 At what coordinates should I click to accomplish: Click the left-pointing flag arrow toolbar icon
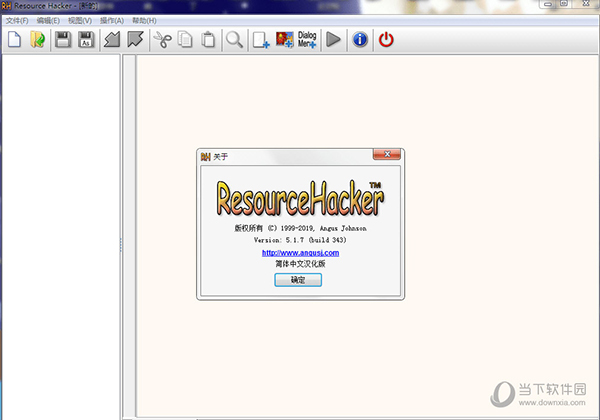(112, 39)
